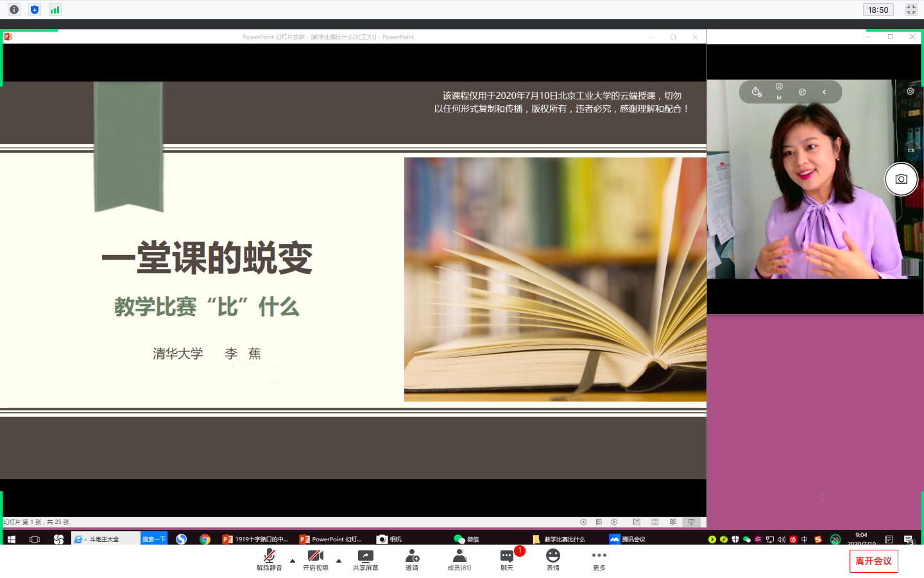Click the 18:50 meeting duration timer

click(878, 10)
